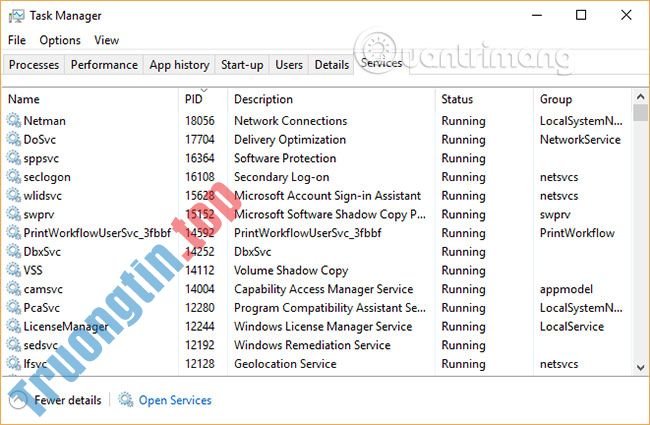Click the Fewer details button
650x425 pixels.
click(x=67, y=400)
